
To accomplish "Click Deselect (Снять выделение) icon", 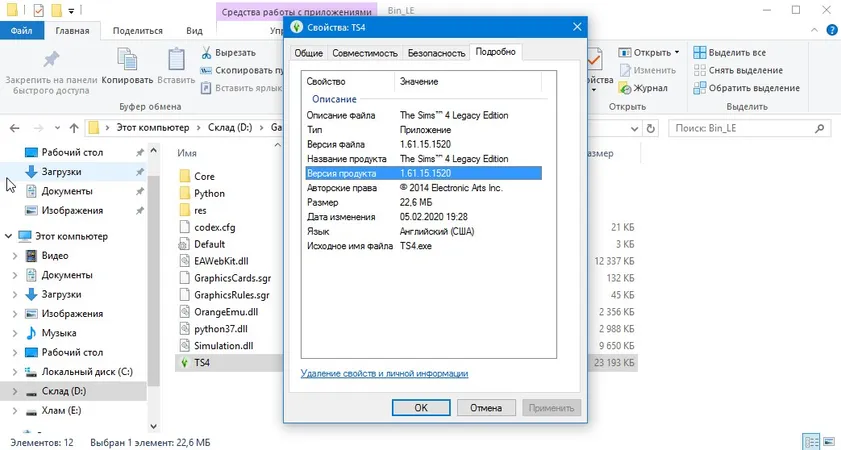I will coord(699,70).
